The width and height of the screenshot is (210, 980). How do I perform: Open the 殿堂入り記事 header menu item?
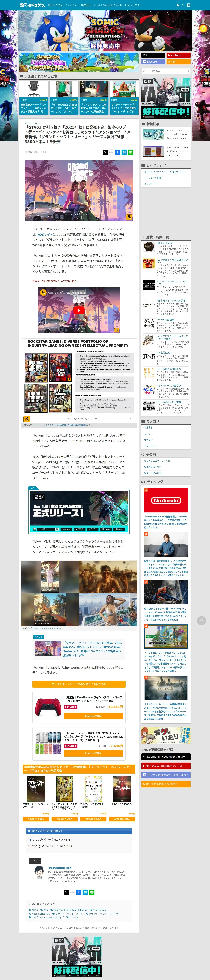(x=55, y=5)
